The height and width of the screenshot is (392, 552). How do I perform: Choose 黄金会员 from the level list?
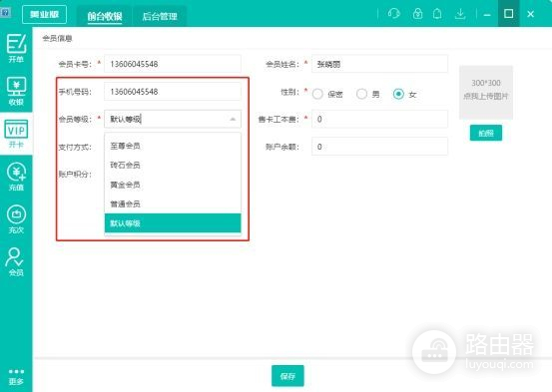pyautogui.click(x=173, y=185)
